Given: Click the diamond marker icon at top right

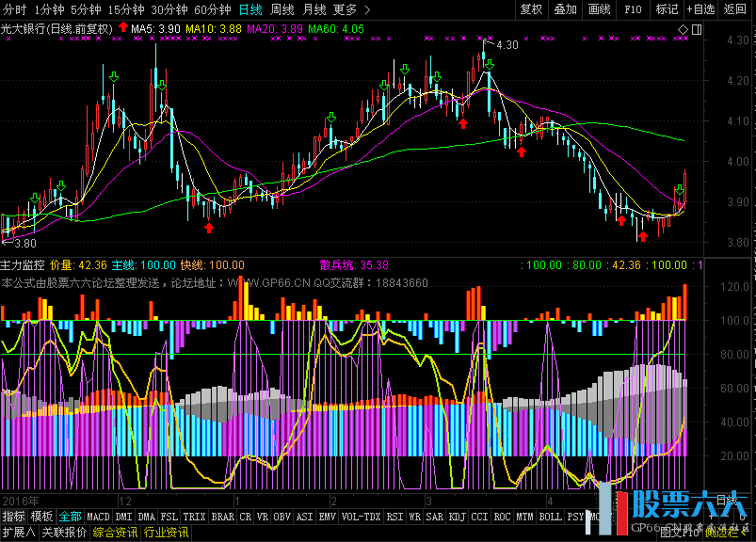Looking at the screenshot, I should (697, 28).
